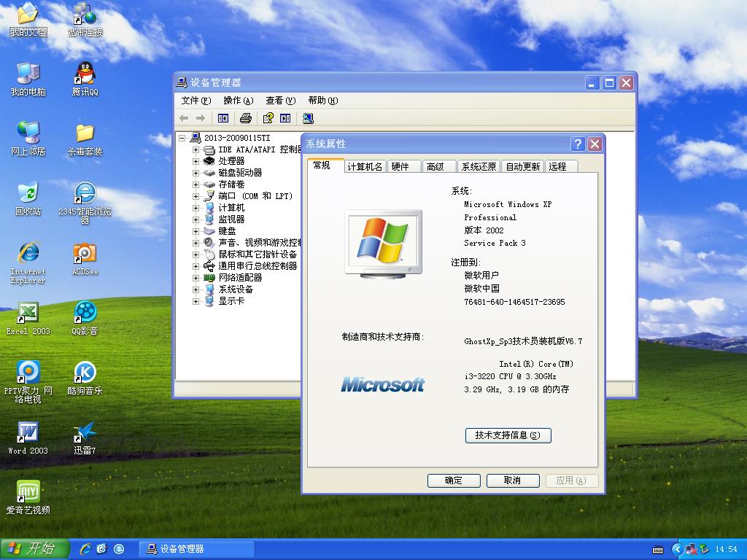Screen dimensions: 747x560
Task: Click the 技术支持信息(S) button
Action: [508, 435]
